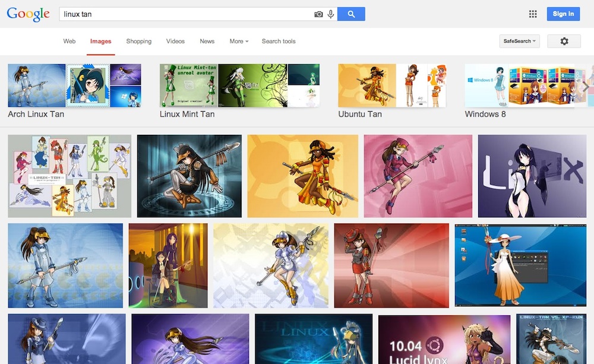Image resolution: width=594 pixels, height=364 pixels.
Task: Click the microphone voice search icon
Action: click(x=330, y=14)
